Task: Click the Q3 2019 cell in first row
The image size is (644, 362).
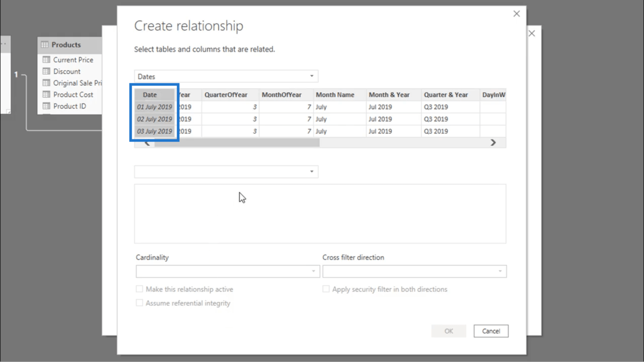Action: [x=450, y=107]
